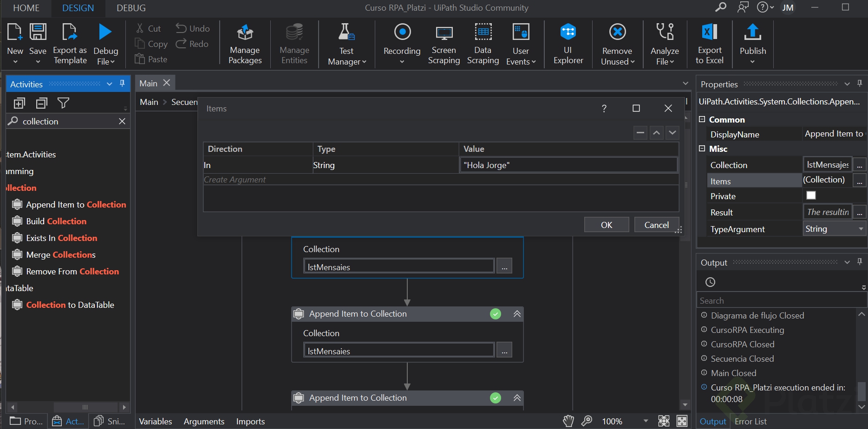
Task: Run Debug File play icon
Action: (x=105, y=32)
